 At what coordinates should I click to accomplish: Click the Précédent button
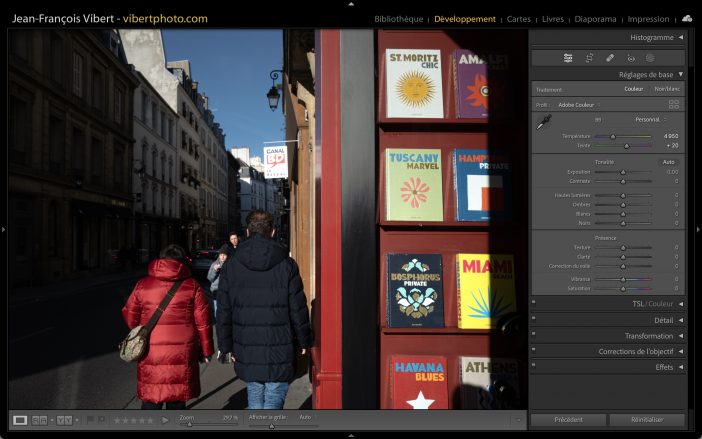[x=568, y=420]
